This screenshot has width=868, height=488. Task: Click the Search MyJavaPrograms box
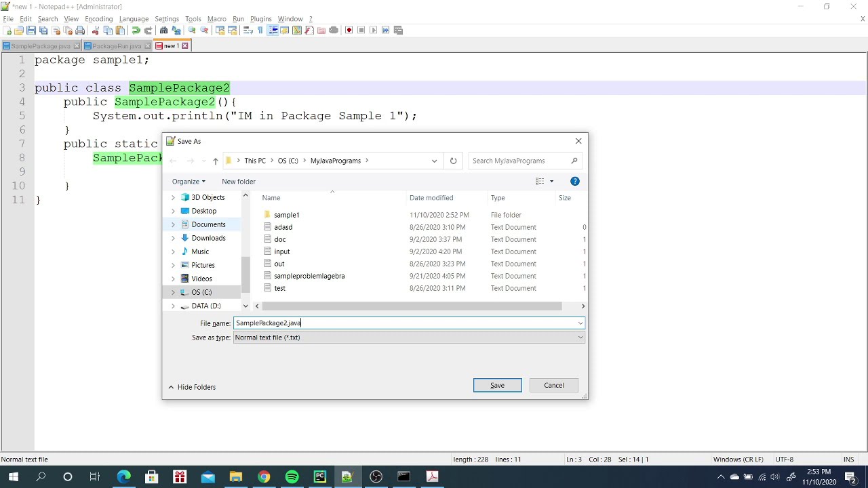coord(525,161)
